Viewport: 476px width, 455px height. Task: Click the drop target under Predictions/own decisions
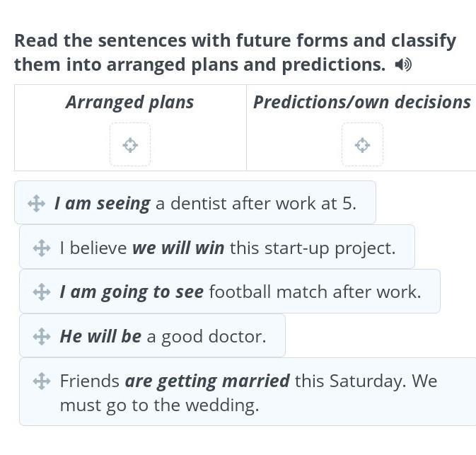coord(362,145)
